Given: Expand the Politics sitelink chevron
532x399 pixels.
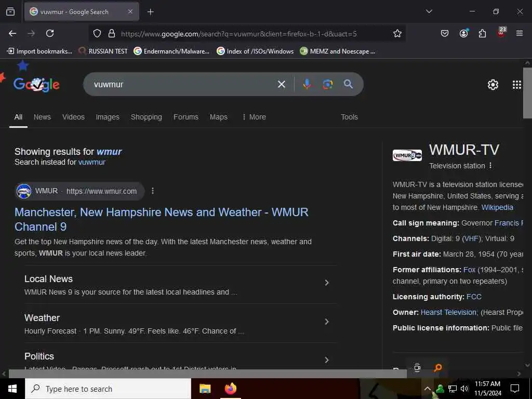Looking at the screenshot, I should 327,360.
